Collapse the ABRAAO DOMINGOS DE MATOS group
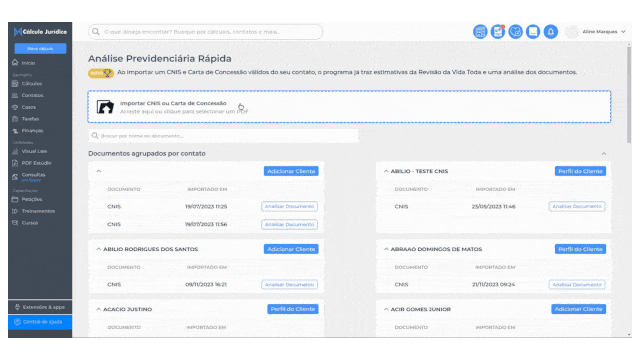This screenshot has width=640, height=360. (x=386, y=249)
